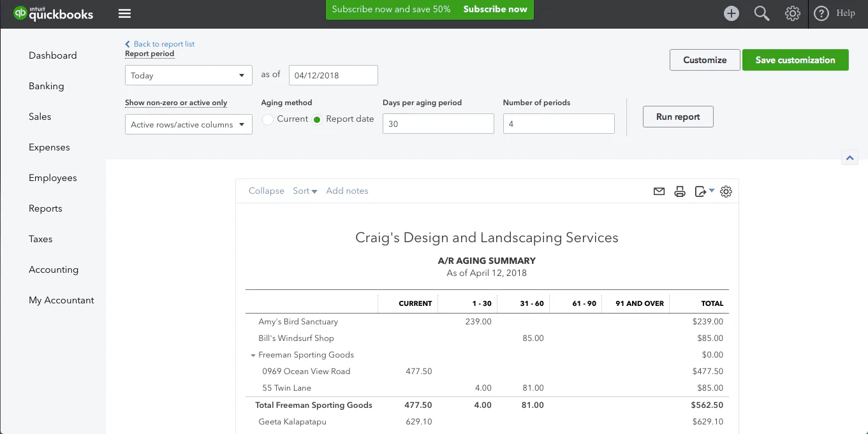Email the report via envelope icon
The image size is (868, 434).
[x=659, y=191]
